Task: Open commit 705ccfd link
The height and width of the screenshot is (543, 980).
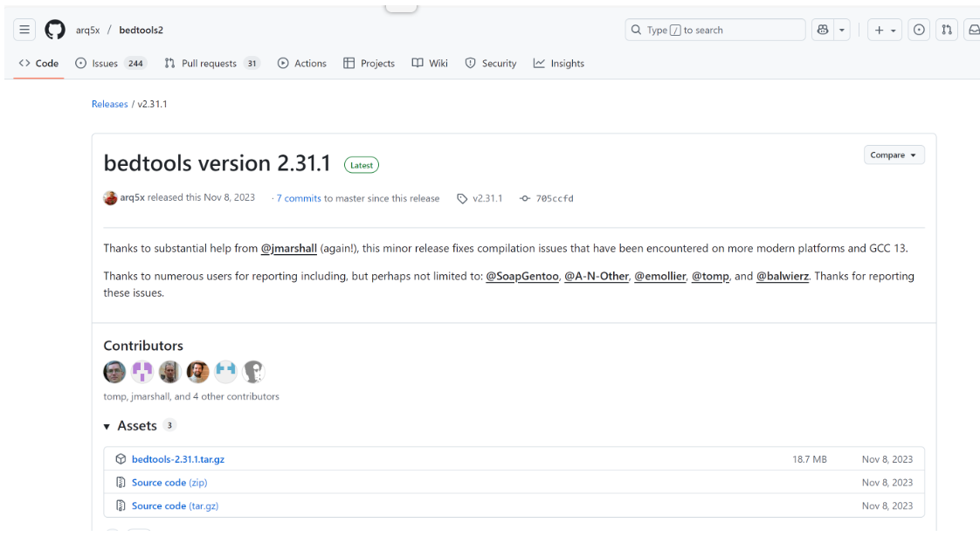Action: coord(555,198)
